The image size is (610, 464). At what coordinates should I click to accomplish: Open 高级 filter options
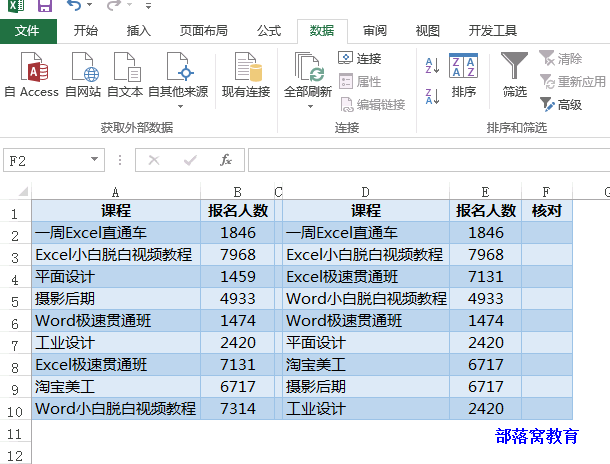(561, 104)
